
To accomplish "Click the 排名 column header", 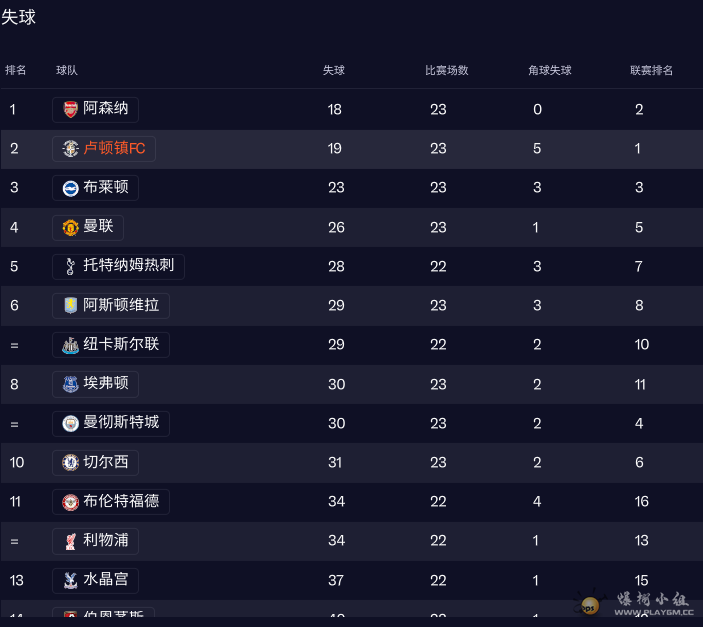I will coord(16,70).
